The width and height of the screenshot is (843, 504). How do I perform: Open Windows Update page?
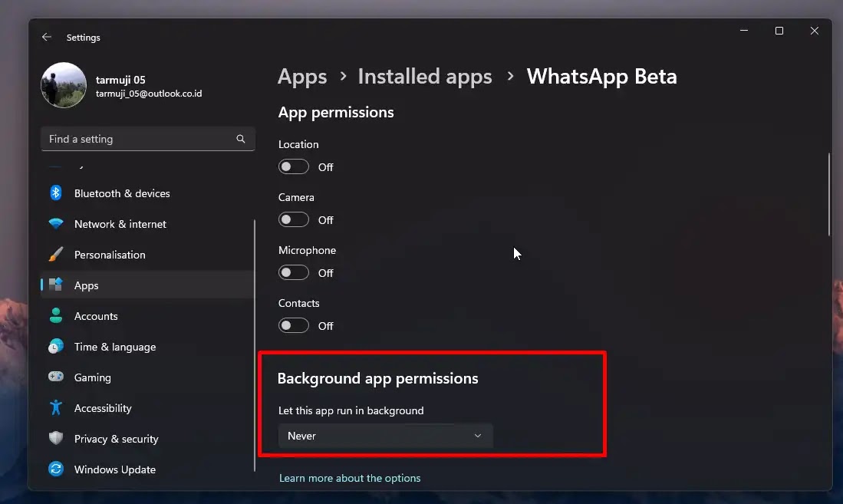(147, 469)
